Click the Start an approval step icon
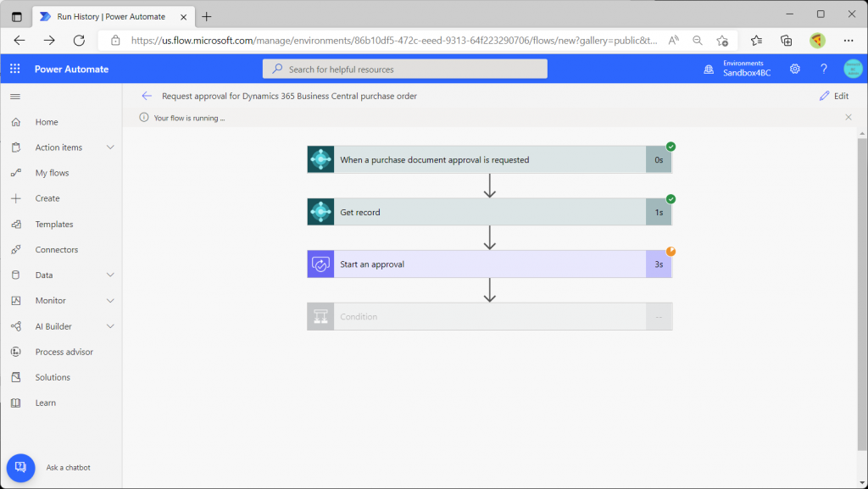The height and width of the screenshot is (489, 868). tap(320, 264)
